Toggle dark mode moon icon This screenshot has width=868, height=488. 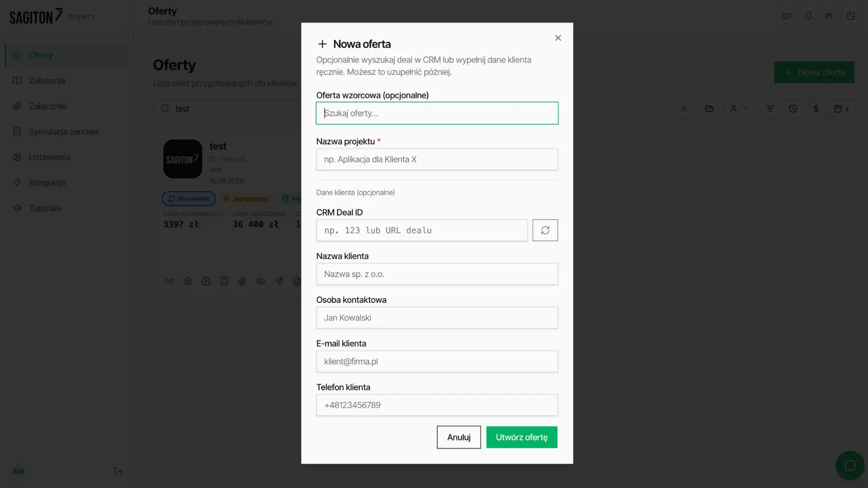coord(850,16)
